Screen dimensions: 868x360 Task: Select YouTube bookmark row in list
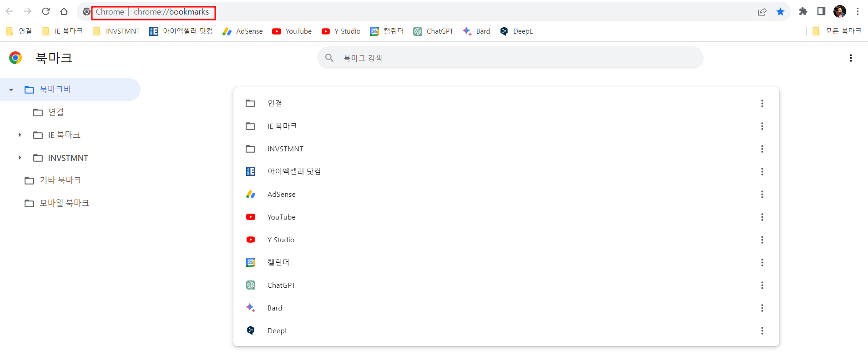click(x=506, y=217)
